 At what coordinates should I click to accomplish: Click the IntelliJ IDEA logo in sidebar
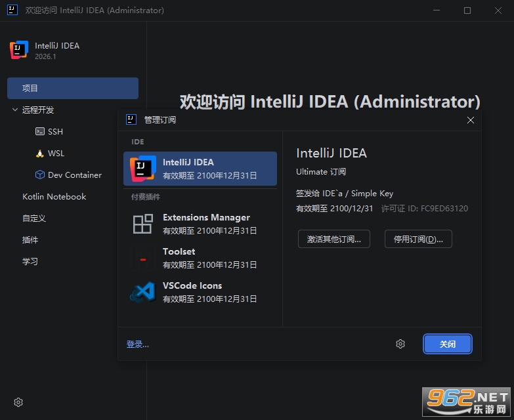tap(19, 50)
